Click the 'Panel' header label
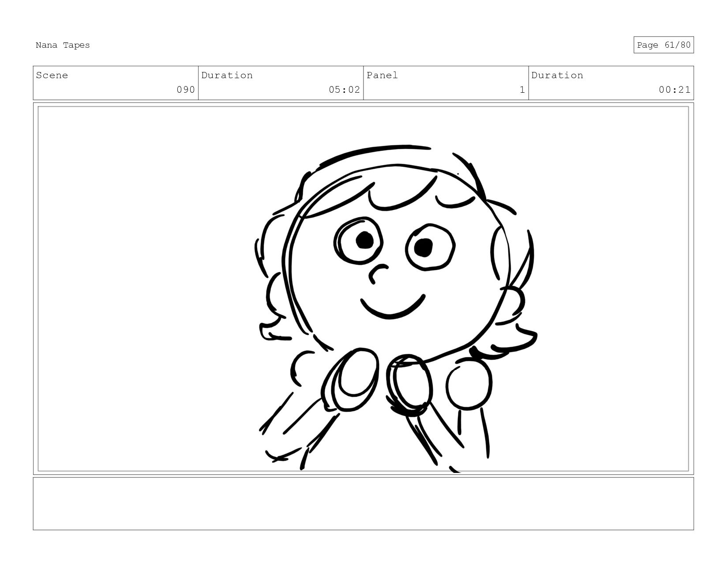The height and width of the screenshot is (563, 728). pos(382,76)
